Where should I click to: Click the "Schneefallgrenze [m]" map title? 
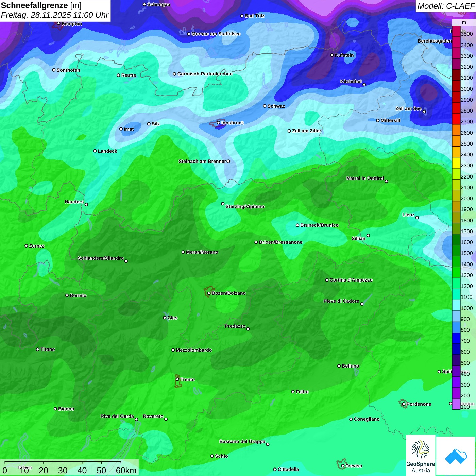(41, 5)
